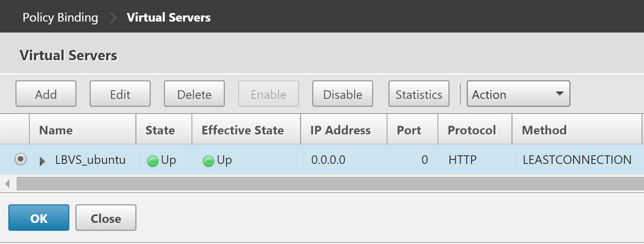This screenshot has height=244, width=644.
Task: Click the Virtual Servers breadcrumb item
Action: click(x=169, y=17)
